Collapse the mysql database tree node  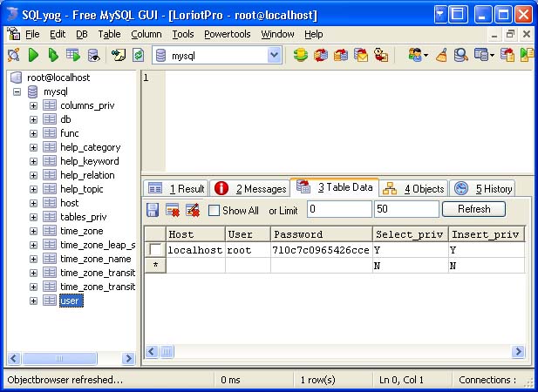point(17,91)
